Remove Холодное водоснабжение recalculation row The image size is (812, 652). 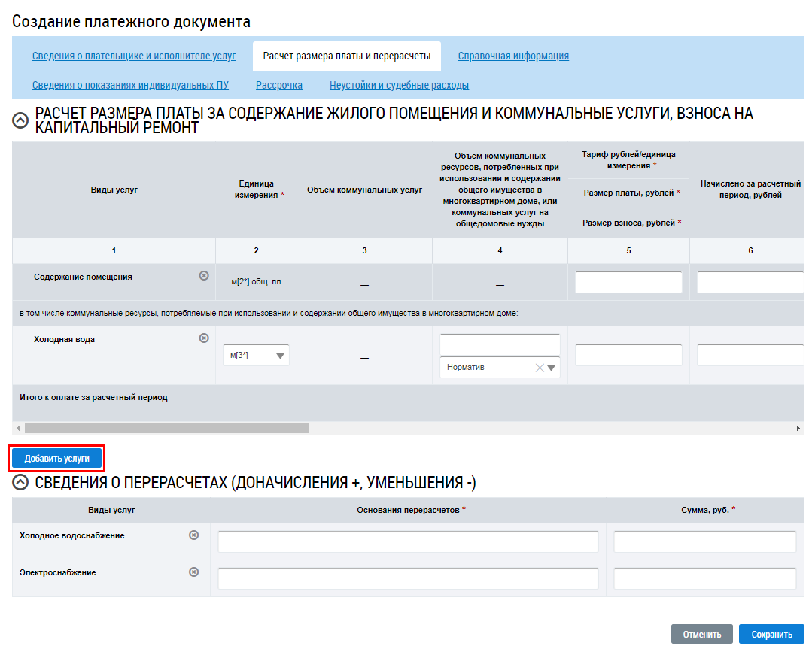[193, 535]
